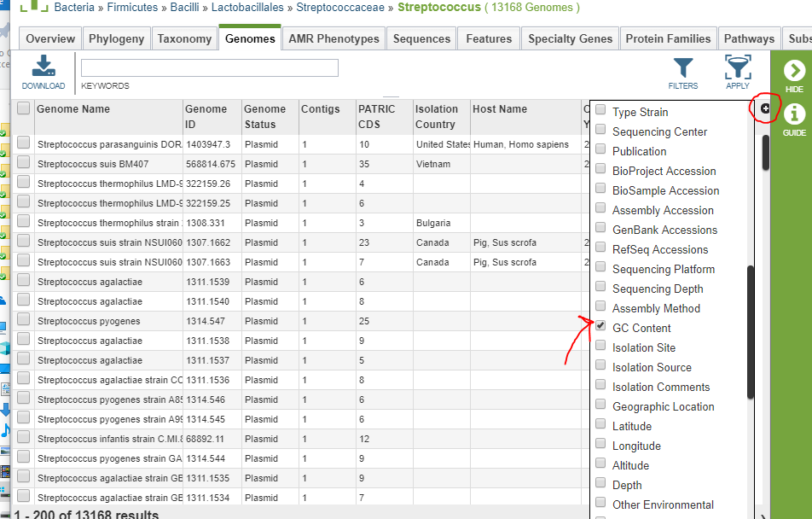Switch to AMR Phenotypes tab
Screen dimensions: 812x519
click(x=334, y=39)
